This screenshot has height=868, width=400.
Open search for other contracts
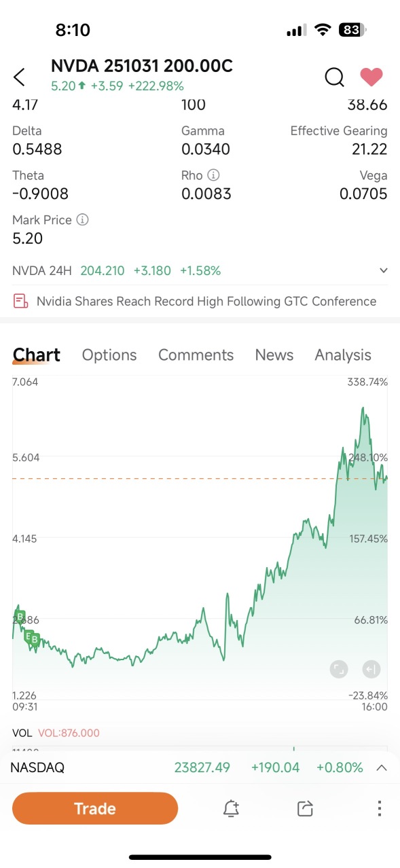point(334,77)
